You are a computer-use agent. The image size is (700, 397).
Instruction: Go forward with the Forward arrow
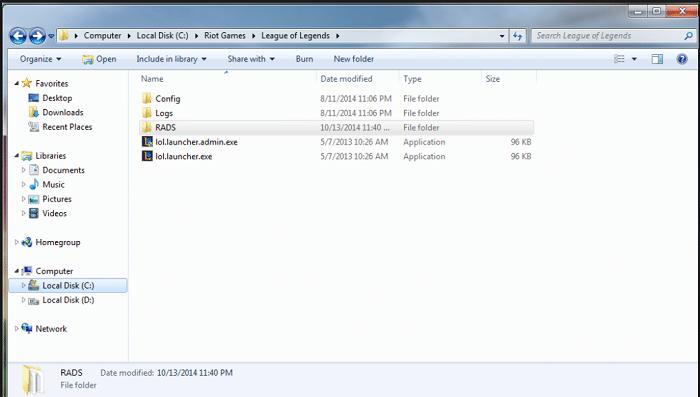pos(37,36)
